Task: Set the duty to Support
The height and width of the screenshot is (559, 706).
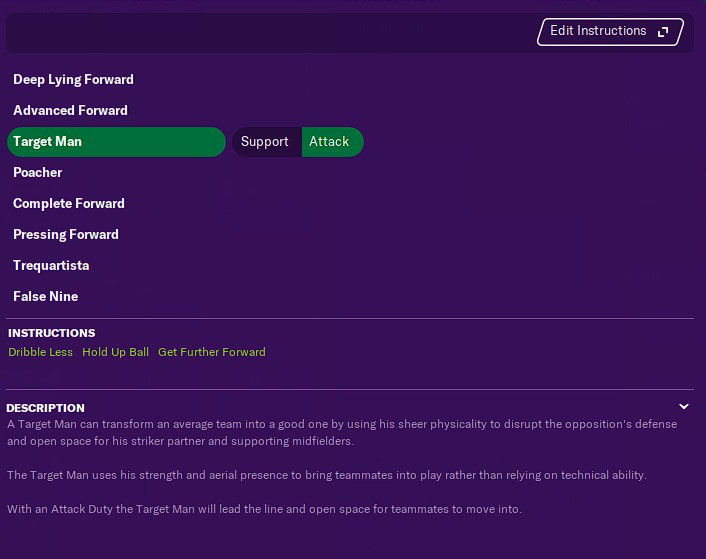Action: point(267,142)
